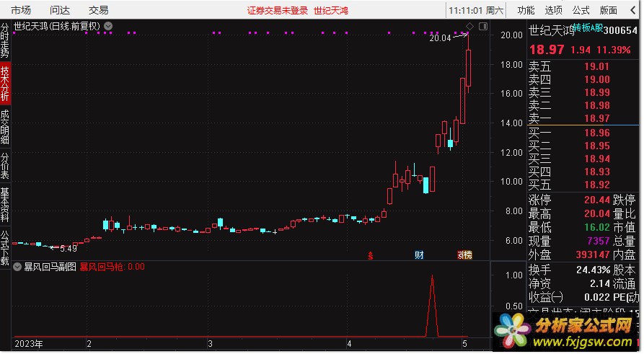Image resolution: width=644 pixels, height=354 pixels.
Task: Expand dropdown next to 世纪天鸿(日线.前复权) title
Action: click(108, 26)
